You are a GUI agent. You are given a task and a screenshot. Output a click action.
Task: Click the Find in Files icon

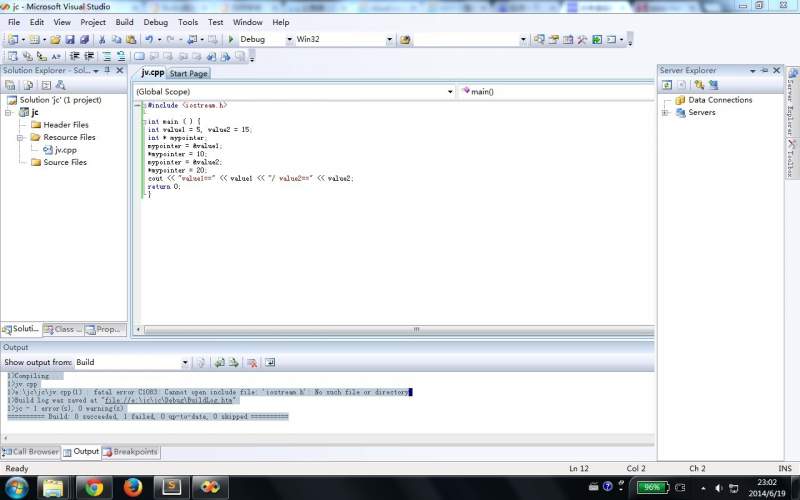[405, 39]
